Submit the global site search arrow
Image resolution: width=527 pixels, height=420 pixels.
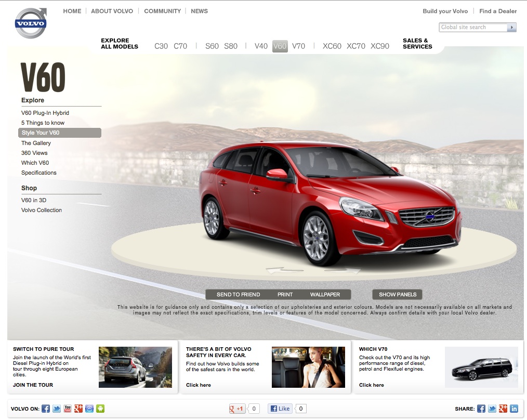pyautogui.click(x=511, y=27)
